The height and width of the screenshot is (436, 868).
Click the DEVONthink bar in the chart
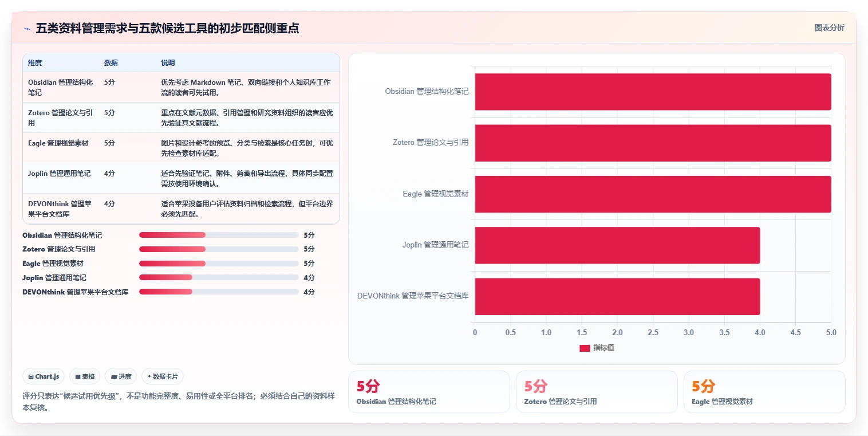pyautogui.click(x=617, y=296)
